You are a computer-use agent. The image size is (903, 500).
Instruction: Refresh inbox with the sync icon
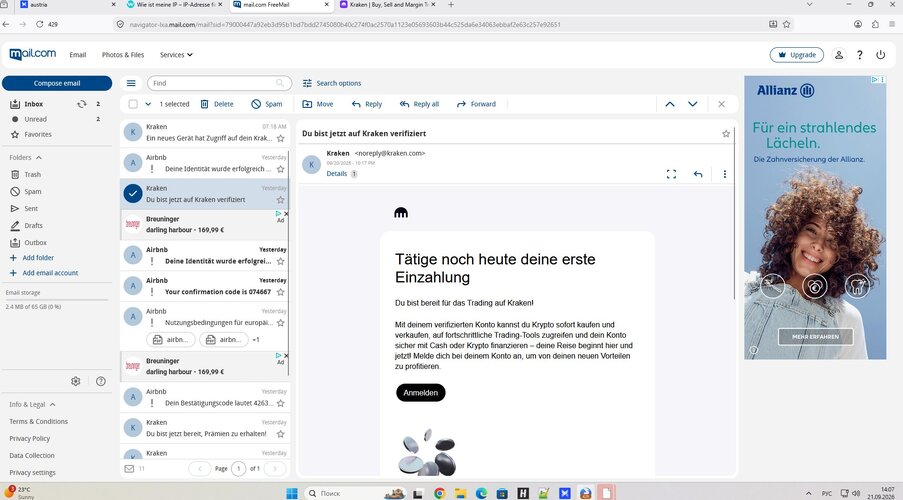tap(82, 104)
